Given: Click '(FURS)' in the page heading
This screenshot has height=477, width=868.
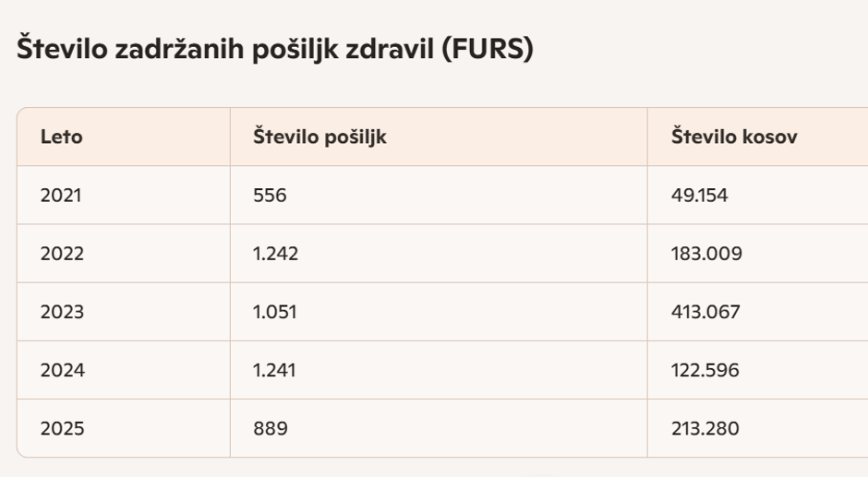Looking at the screenshot, I should point(487,50).
